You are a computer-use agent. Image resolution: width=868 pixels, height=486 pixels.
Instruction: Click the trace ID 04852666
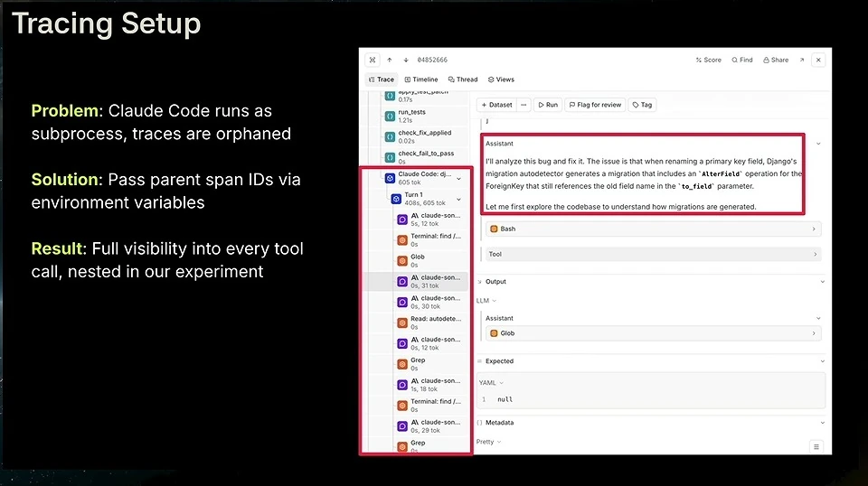[432, 60]
